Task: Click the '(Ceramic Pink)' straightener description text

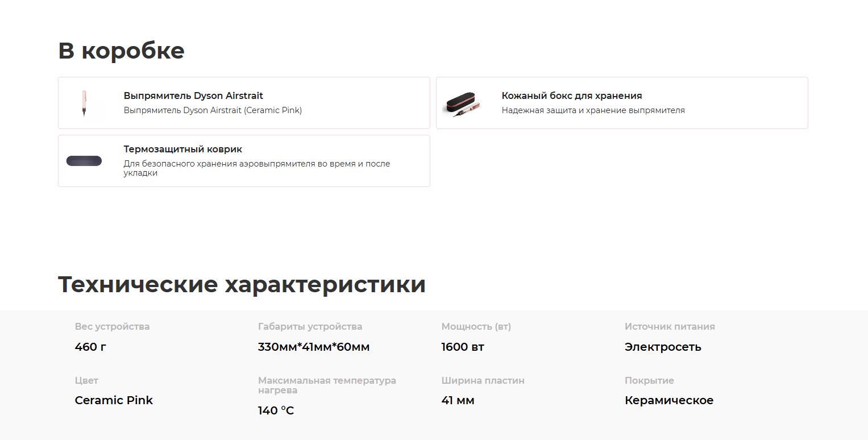Action: click(x=213, y=110)
